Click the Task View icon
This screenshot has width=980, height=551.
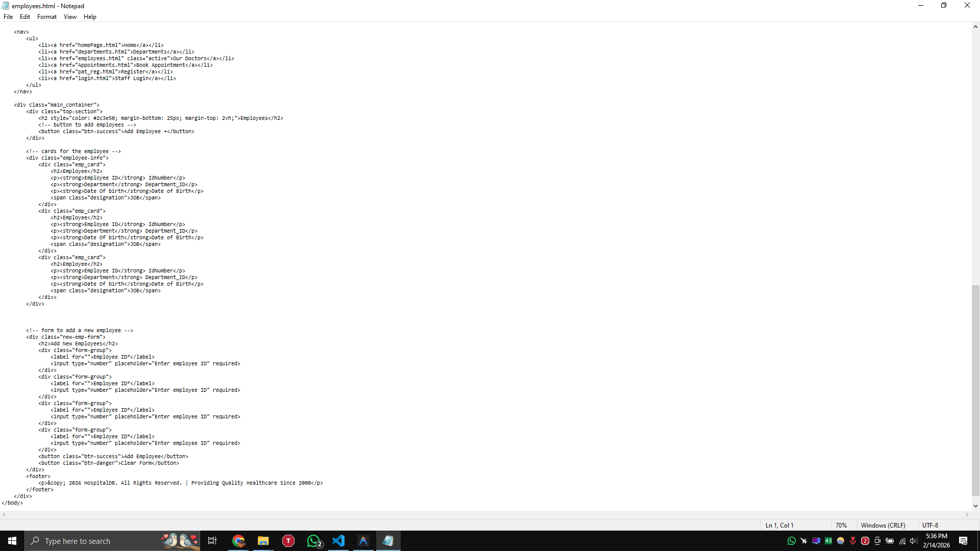click(212, 541)
